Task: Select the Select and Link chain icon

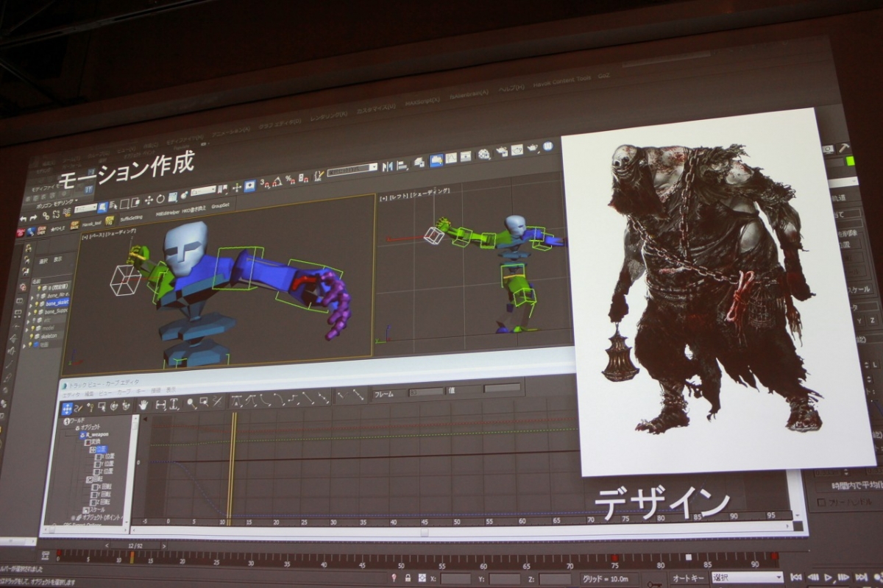Action: (x=46, y=216)
